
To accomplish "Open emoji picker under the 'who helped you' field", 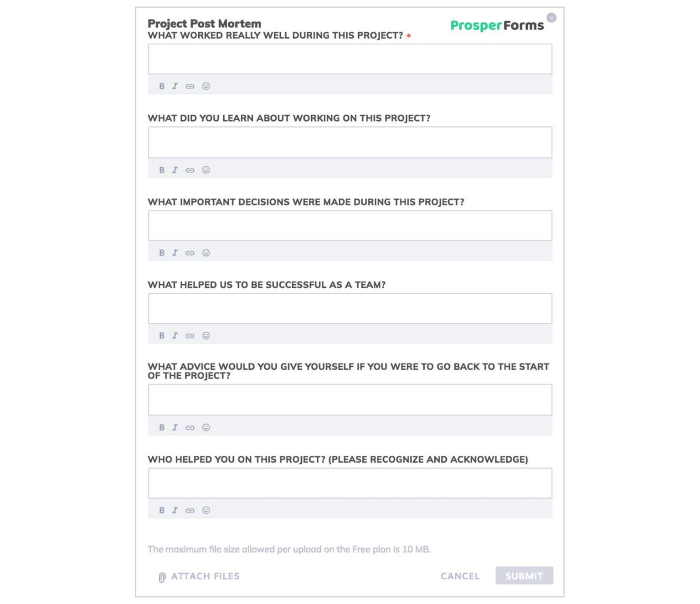I will [x=206, y=510].
